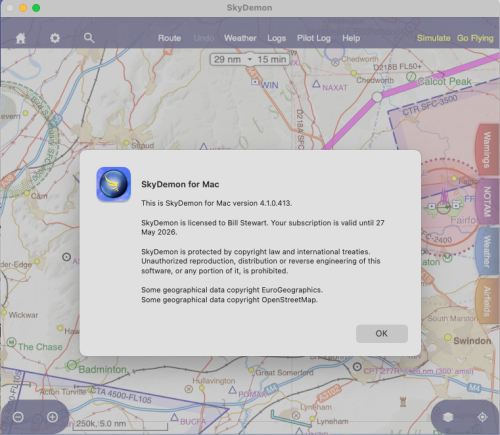Open settings via the gear icon
This screenshot has width=500, height=435.
coord(55,38)
